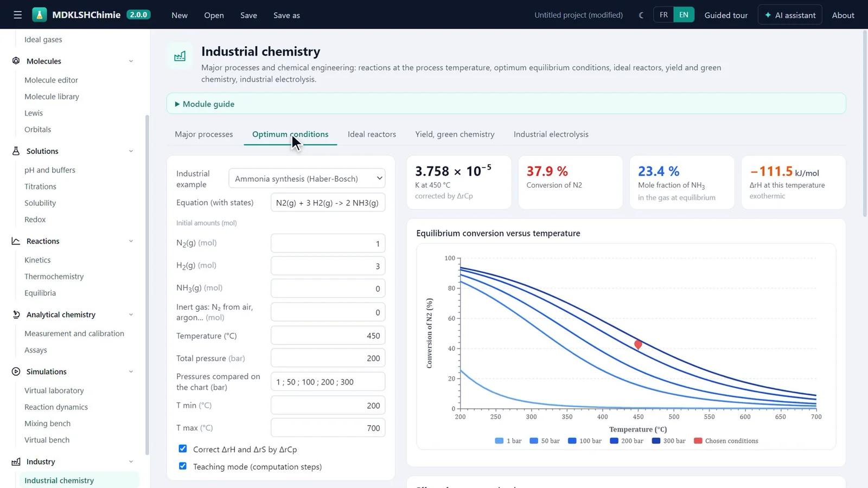This screenshot has width=868, height=488.
Task: Click the Industrial chemistry header icon
Action: (x=180, y=56)
